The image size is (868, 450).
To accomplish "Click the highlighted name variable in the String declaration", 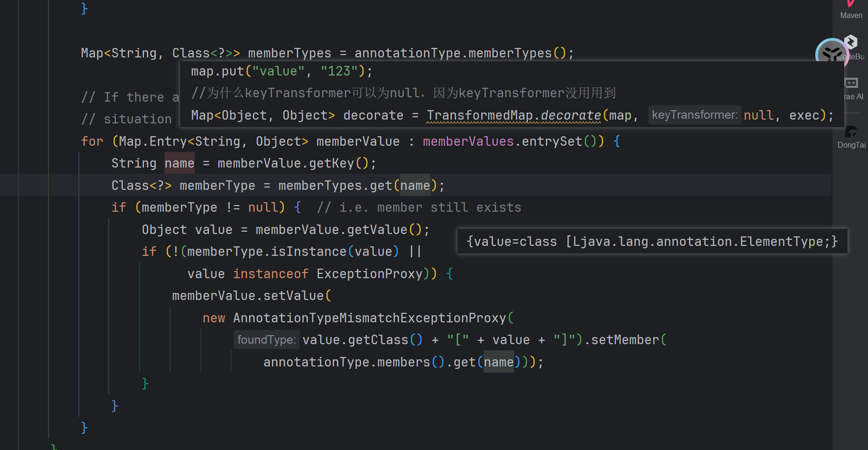I will pos(179,163).
